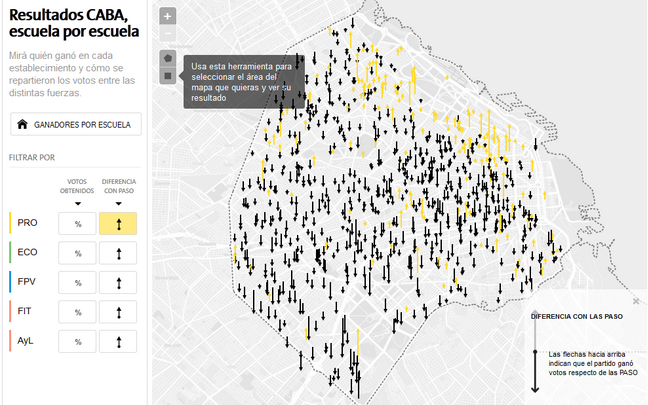Zoom out of the map
Viewport: 648px width, 405px height.
[167, 33]
